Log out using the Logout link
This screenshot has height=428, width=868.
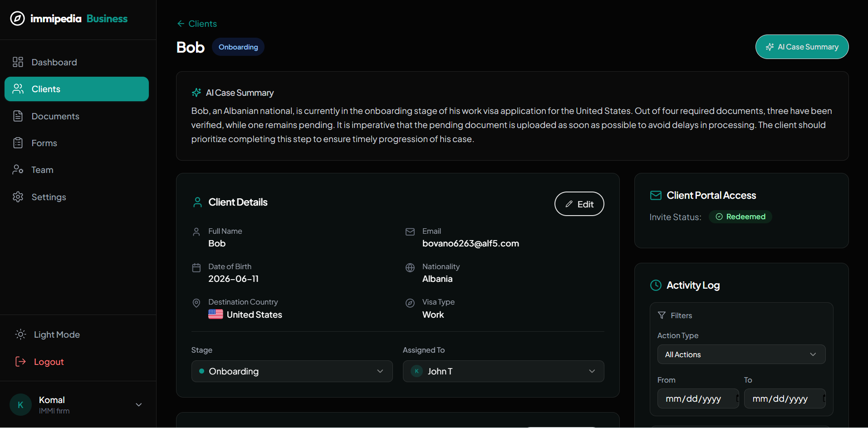click(40, 362)
